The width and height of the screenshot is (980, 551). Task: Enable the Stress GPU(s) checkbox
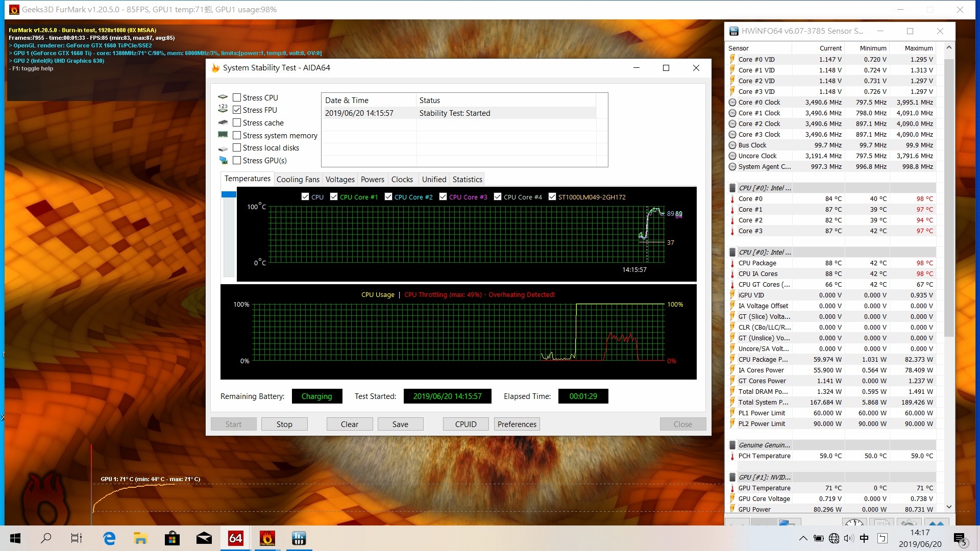(237, 160)
